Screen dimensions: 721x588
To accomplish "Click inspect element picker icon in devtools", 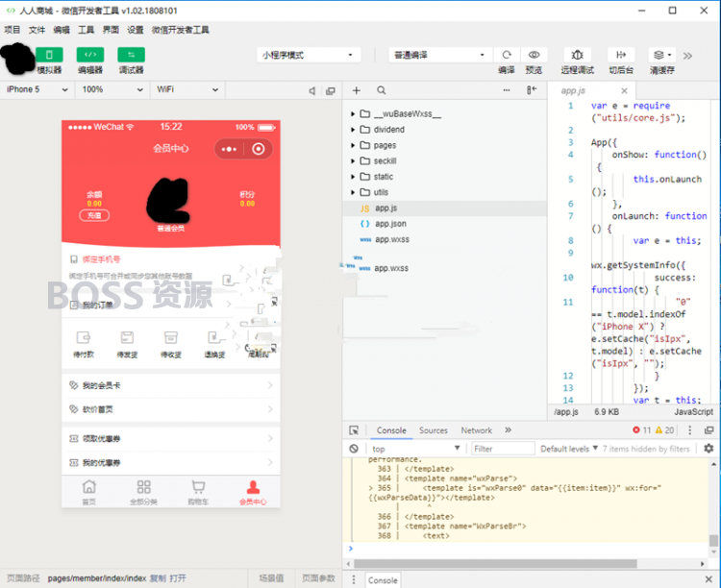I will click(x=354, y=430).
